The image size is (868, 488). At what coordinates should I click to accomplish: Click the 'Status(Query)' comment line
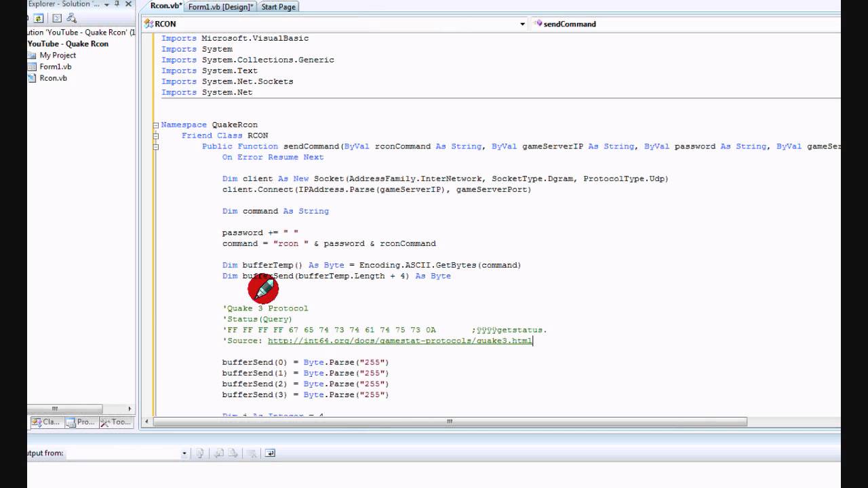257,319
